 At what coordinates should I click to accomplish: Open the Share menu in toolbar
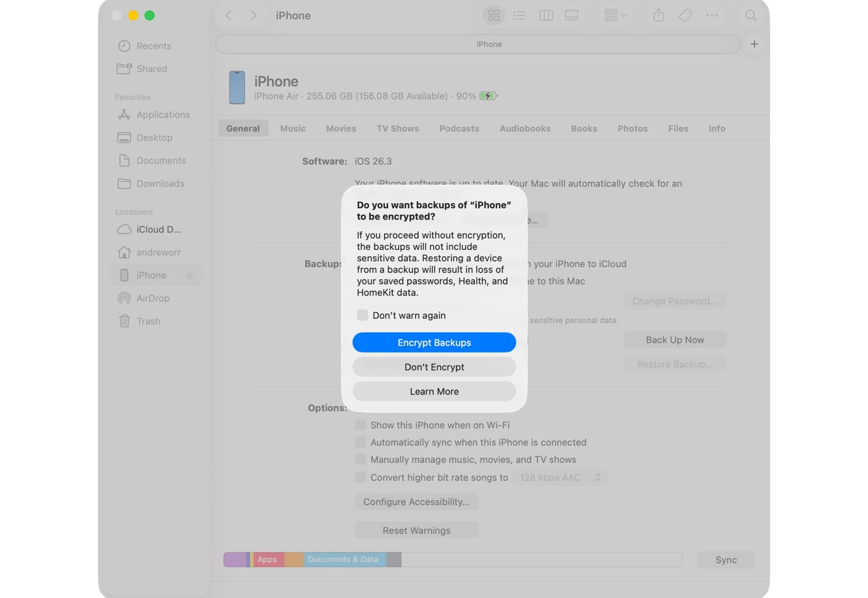(658, 15)
